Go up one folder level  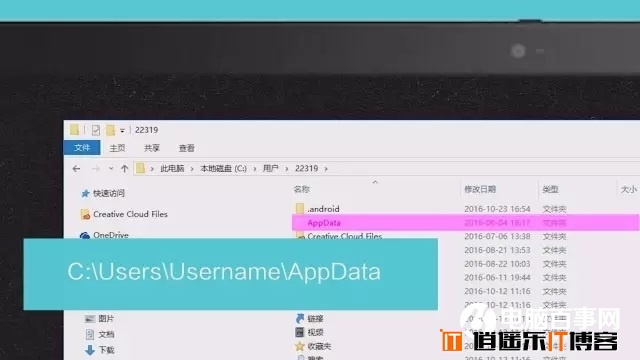(124, 169)
